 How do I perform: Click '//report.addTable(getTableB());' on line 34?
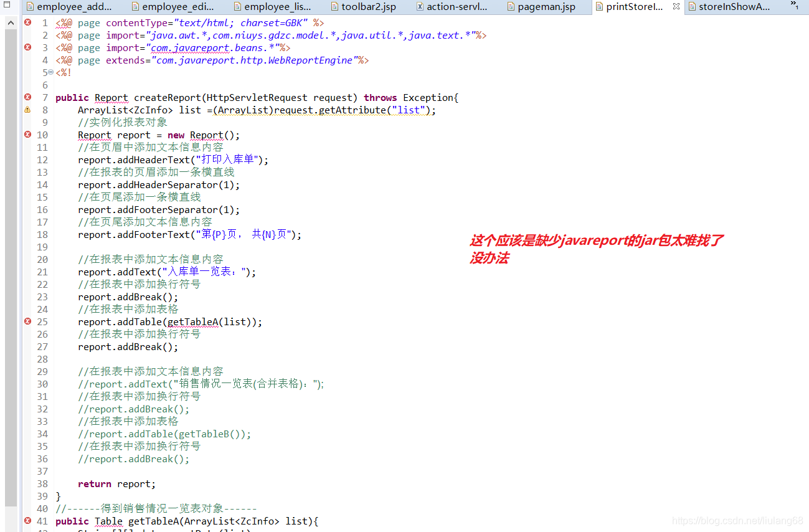164,434
